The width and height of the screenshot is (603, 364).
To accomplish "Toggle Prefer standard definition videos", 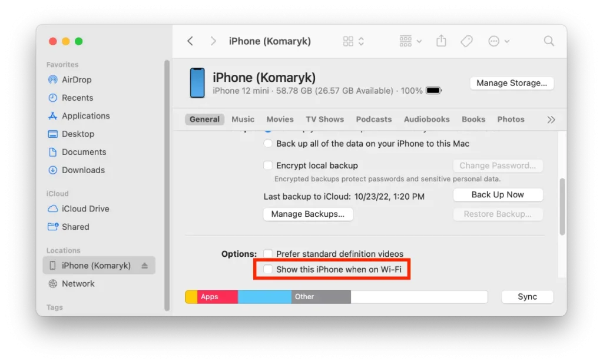I will coord(268,254).
